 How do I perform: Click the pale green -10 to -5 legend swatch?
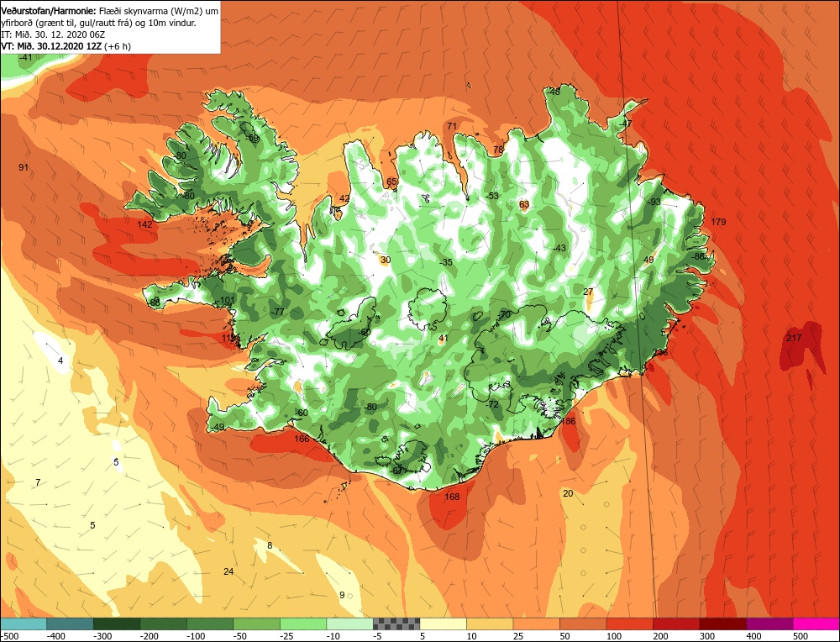[x=349, y=624]
